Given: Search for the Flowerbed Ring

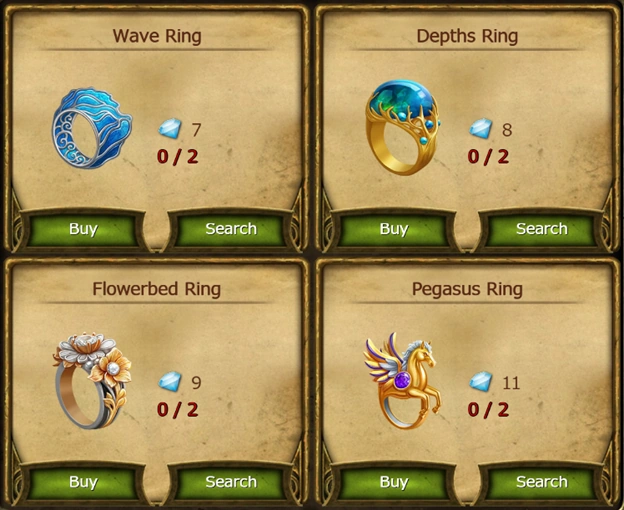Looking at the screenshot, I should tap(231, 482).
